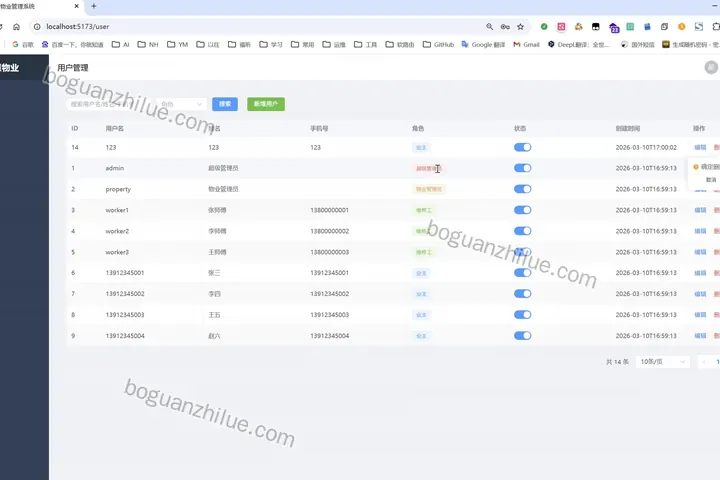Click the worker3 username cell
Image resolution: width=720 pixels, height=480 pixels.
(117, 252)
